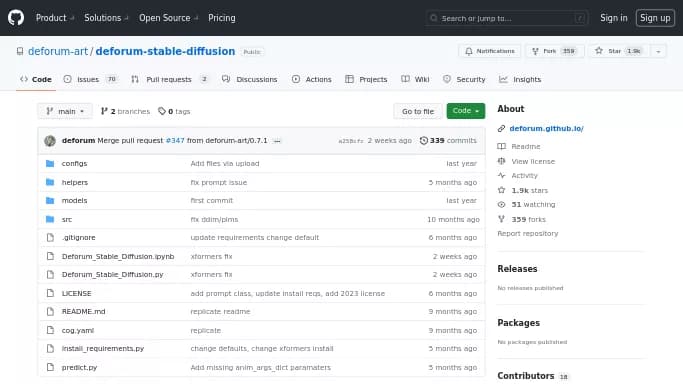This screenshot has width=683, height=384.
Task: Open the deforum-stable-diffusion repository link
Action: click(x=165, y=51)
